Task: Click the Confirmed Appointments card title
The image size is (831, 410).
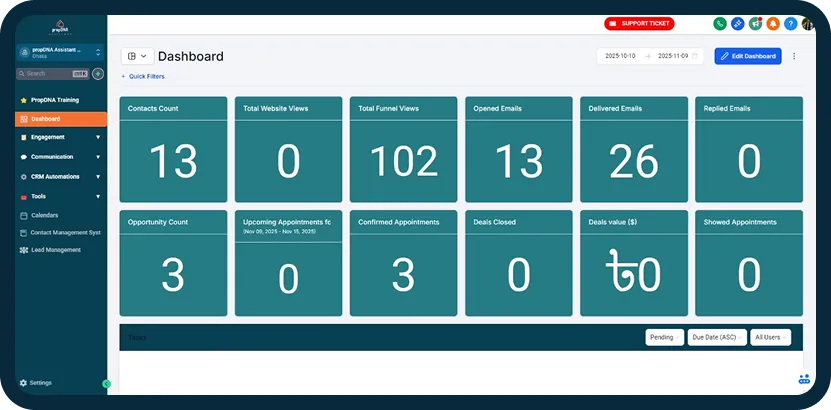Action: coord(399,222)
